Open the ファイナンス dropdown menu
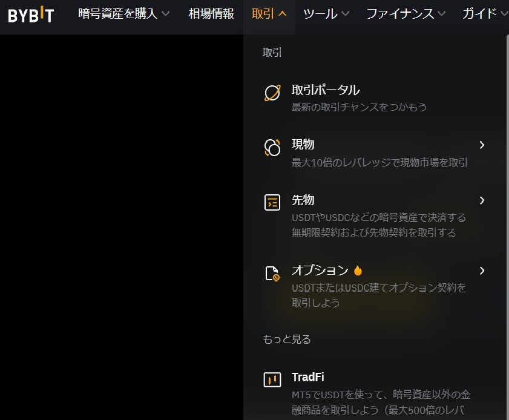The image size is (509, 420). point(406,14)
